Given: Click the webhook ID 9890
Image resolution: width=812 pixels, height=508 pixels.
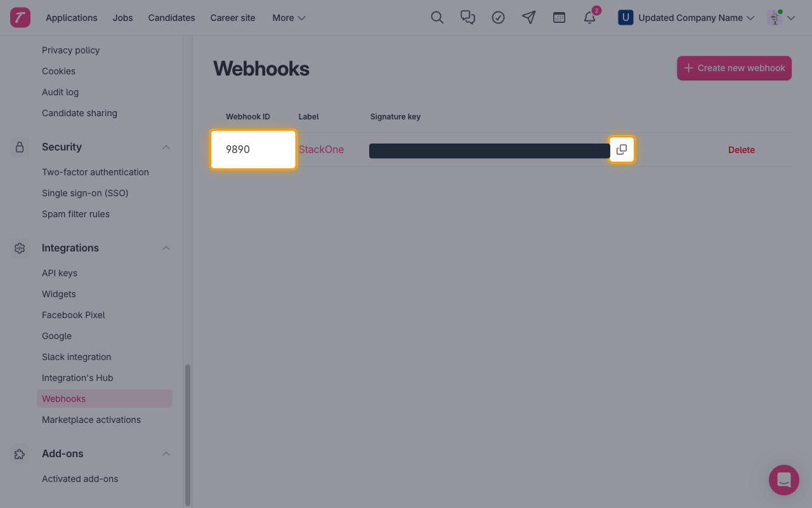Looking at the screenshot, I should (x=238, y=149).
